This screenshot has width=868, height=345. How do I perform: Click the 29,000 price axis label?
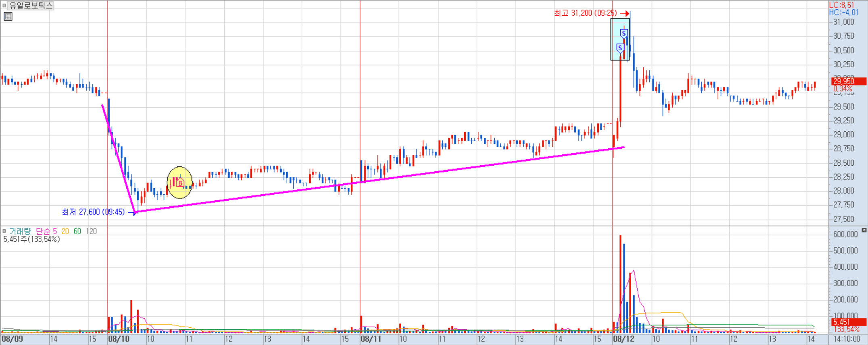tap(844, 135)
